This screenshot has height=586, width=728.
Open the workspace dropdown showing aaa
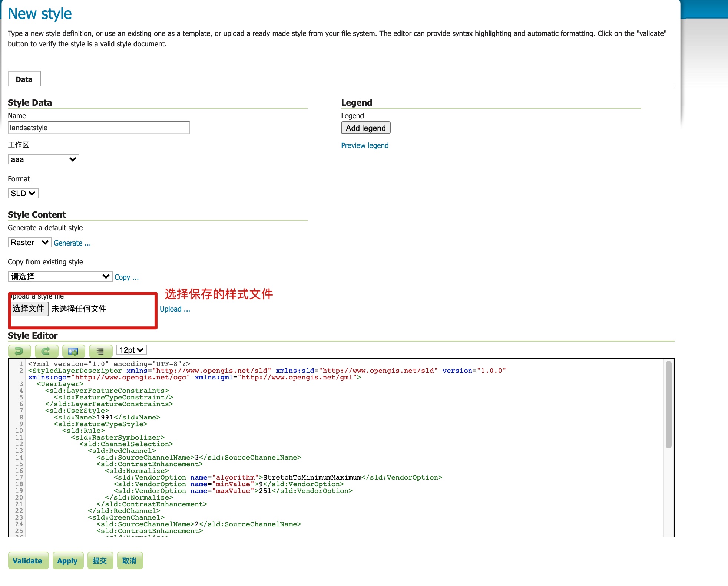coord(43,159)
